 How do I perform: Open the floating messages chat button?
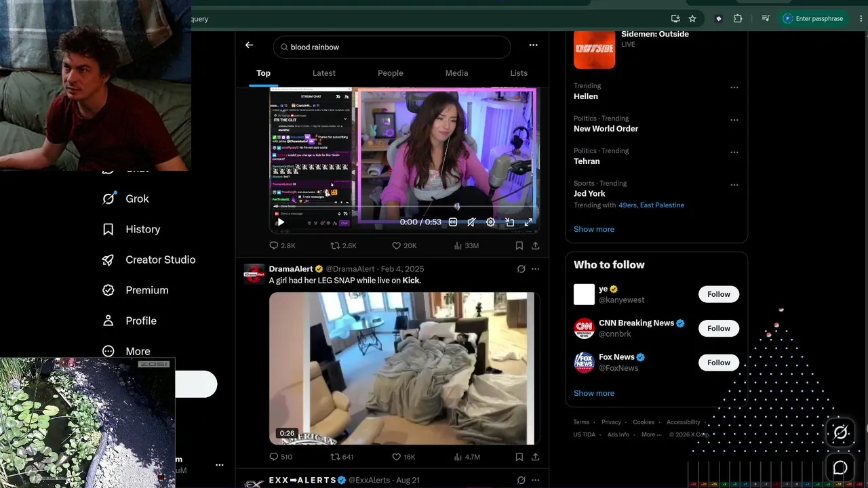tap(840, 467)
